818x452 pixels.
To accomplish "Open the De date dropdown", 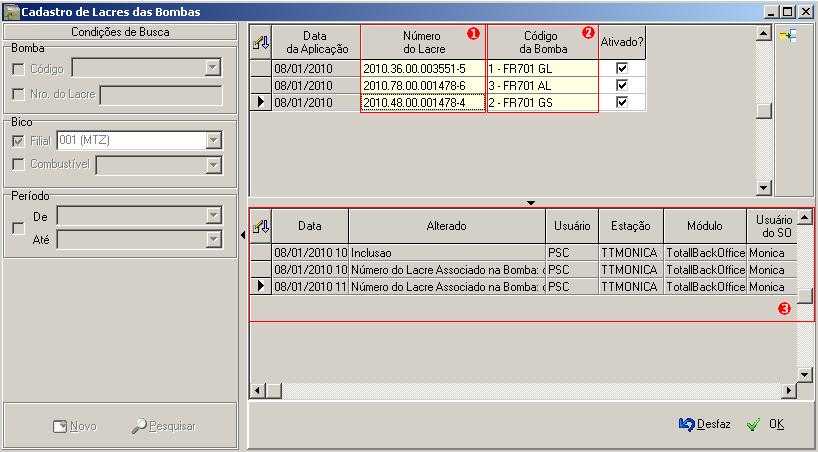I will click(212, 215).
